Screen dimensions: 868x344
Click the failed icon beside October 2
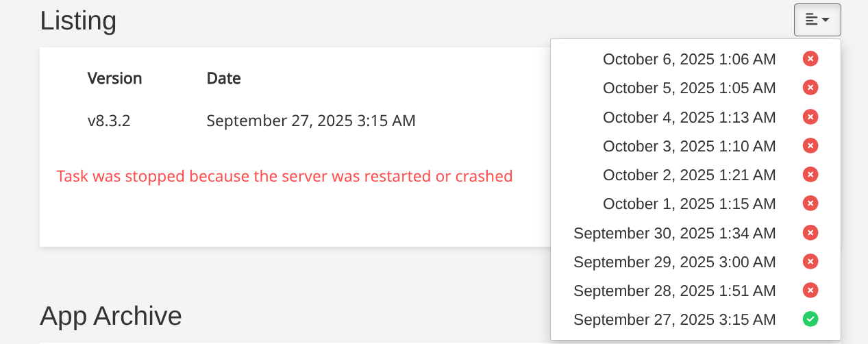[810, 175]
